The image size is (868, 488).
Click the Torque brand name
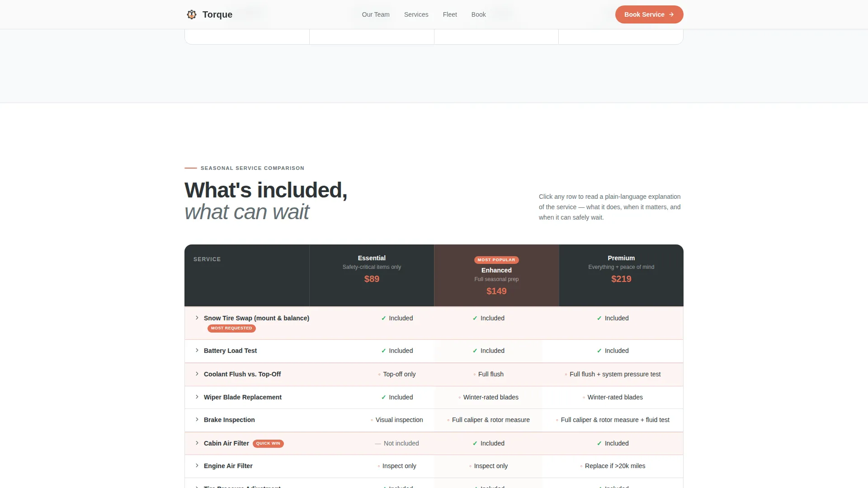pyautogui.click(x=217, y=14)
